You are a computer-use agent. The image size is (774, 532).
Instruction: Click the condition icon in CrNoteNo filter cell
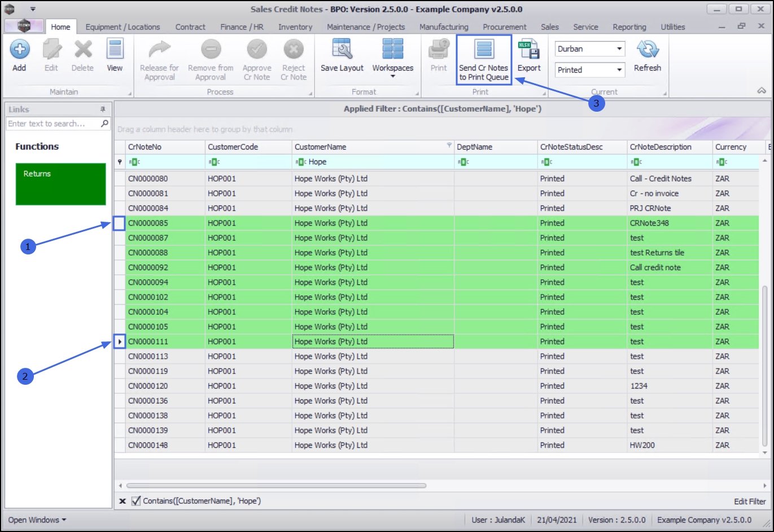(134, 162)
